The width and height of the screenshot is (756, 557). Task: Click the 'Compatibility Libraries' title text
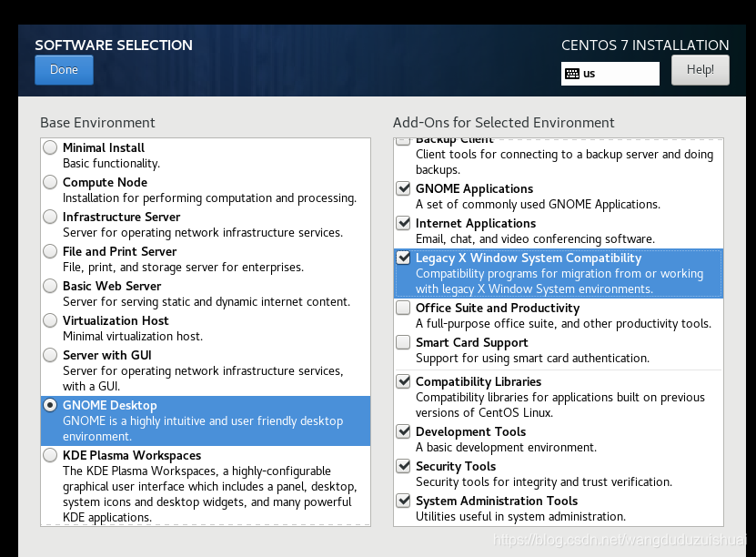[x=479, y=382]
